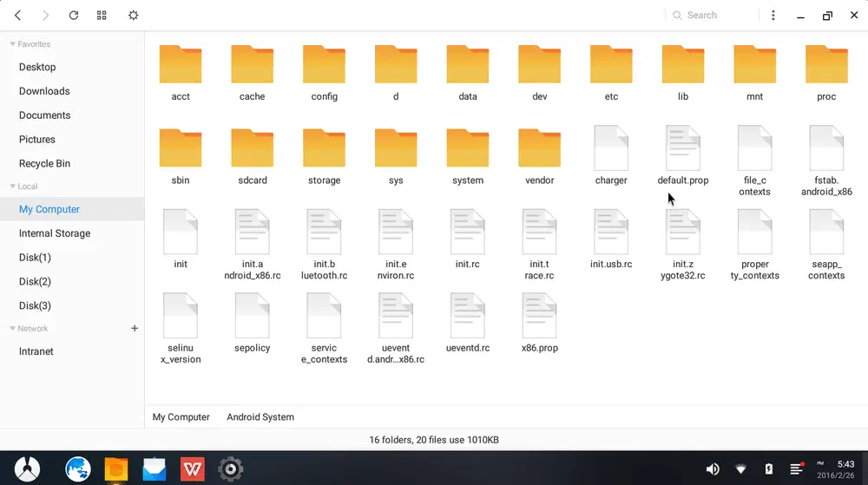Image resolution: width=868 pixels, height=485 pixels.
Task: Open the lib folder
Action: 683,73
